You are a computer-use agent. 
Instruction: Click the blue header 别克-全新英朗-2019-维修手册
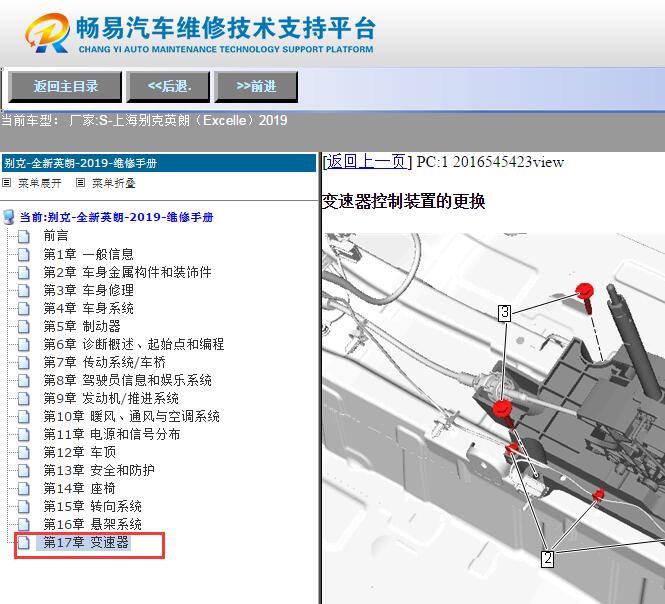(x=159, y=163)
